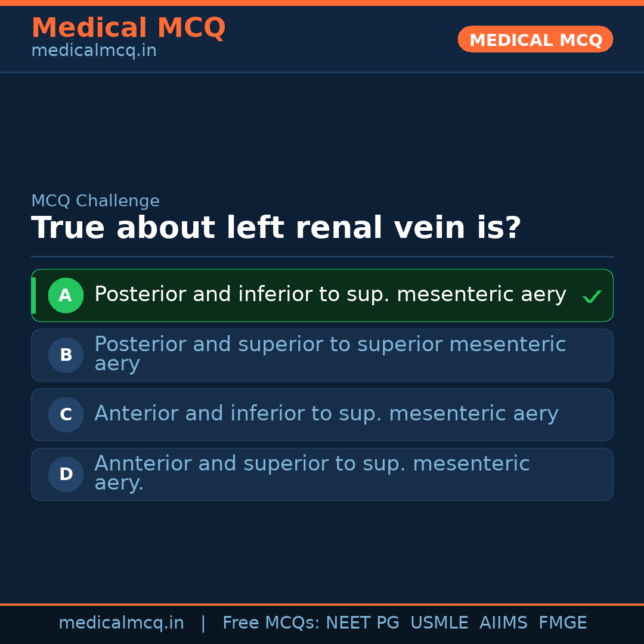Click the green checkmark on option A
This screenshot has height=644, width=644.
click(592, 296)
